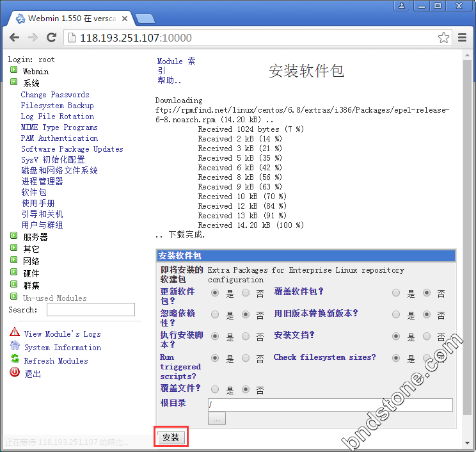Collapse the 系统 category

(x=13, y=82)
